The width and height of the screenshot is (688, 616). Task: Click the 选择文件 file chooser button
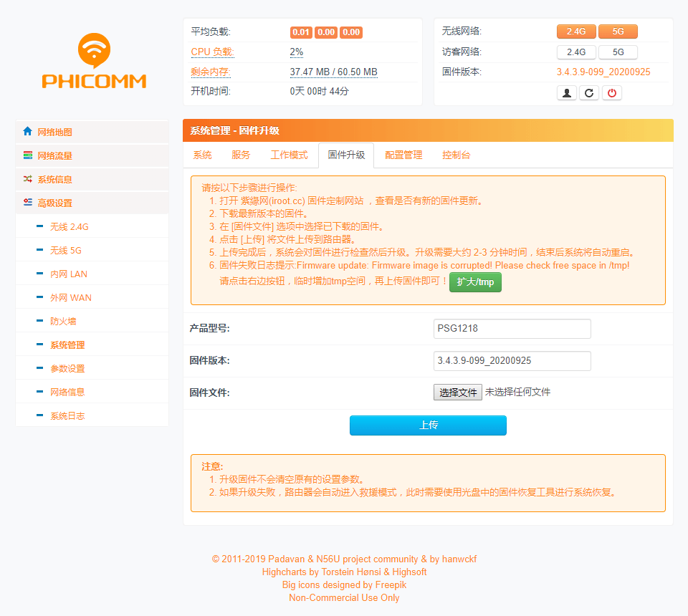point(458,393)
